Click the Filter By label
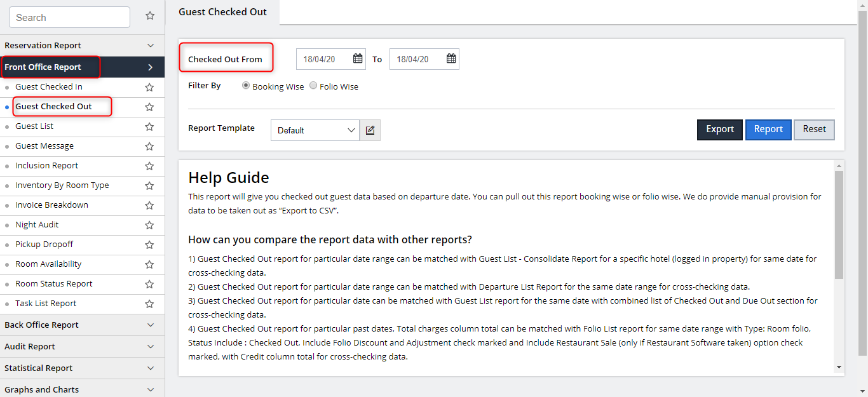Viewport: 868px width, 397px height. [205, 85]
